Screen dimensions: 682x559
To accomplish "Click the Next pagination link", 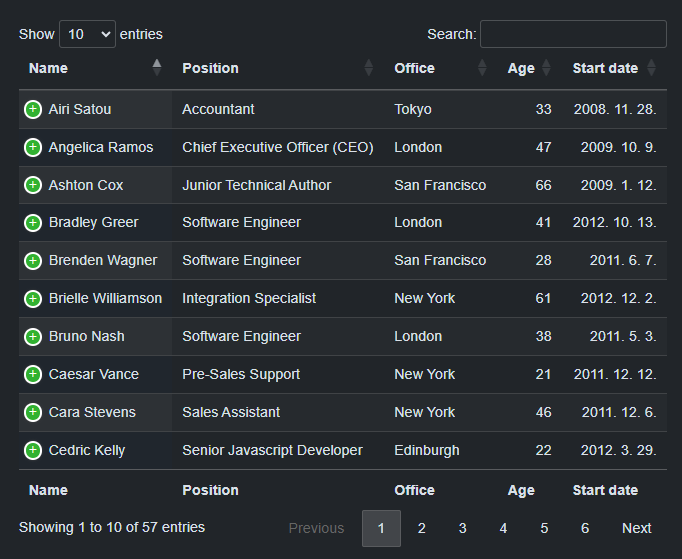I will (x=636, y=528).
